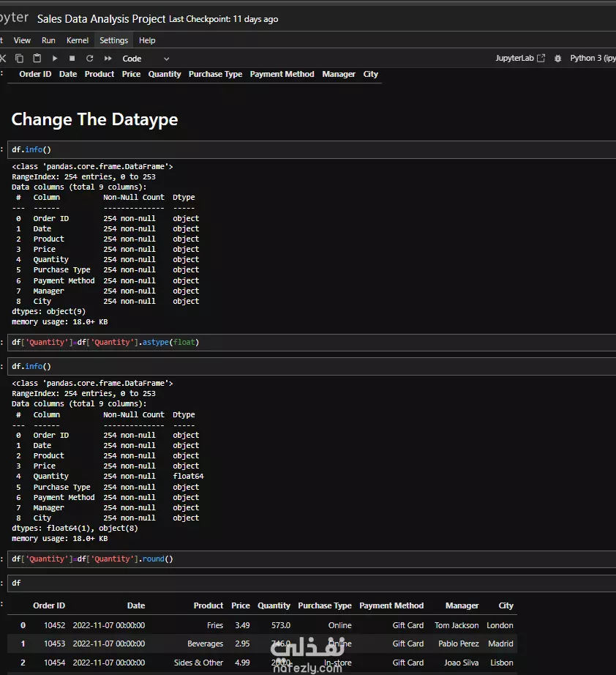This screenshot has height=675, width=616.
Task: Select the Python 3 kernel indicator
Action: tap(593, 58)
